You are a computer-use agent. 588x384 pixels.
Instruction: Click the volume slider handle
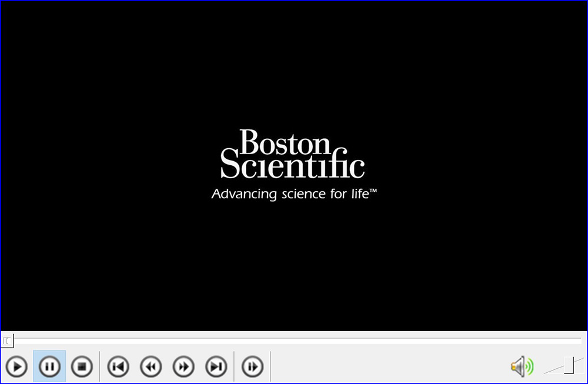(569, 365)
